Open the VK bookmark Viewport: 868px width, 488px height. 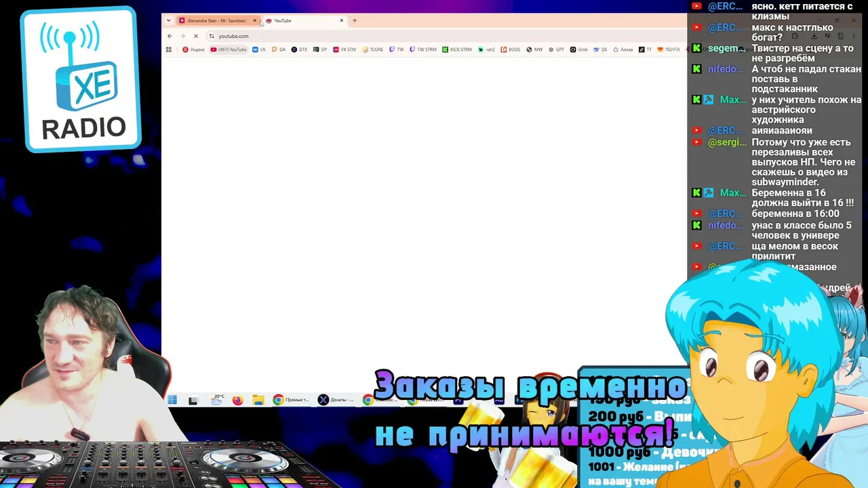[259, 49]
